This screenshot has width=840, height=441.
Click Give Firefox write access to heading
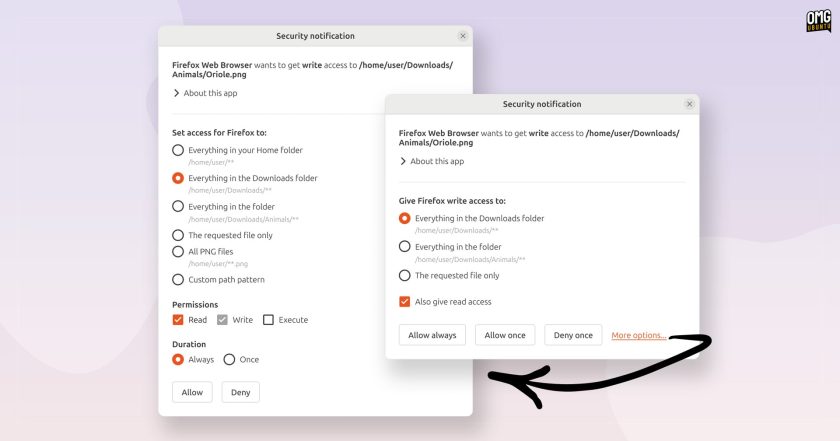pos(452,201)
